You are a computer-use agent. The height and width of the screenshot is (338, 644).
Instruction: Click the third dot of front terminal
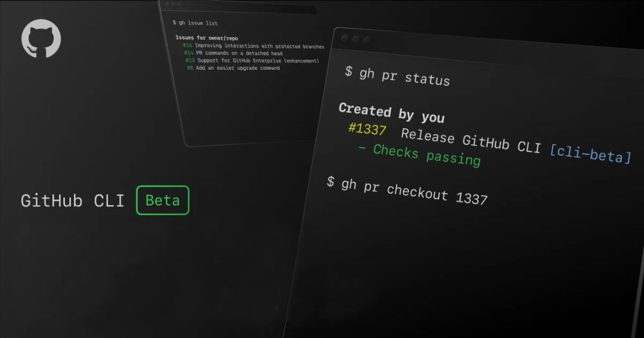[x=368, y=41]
